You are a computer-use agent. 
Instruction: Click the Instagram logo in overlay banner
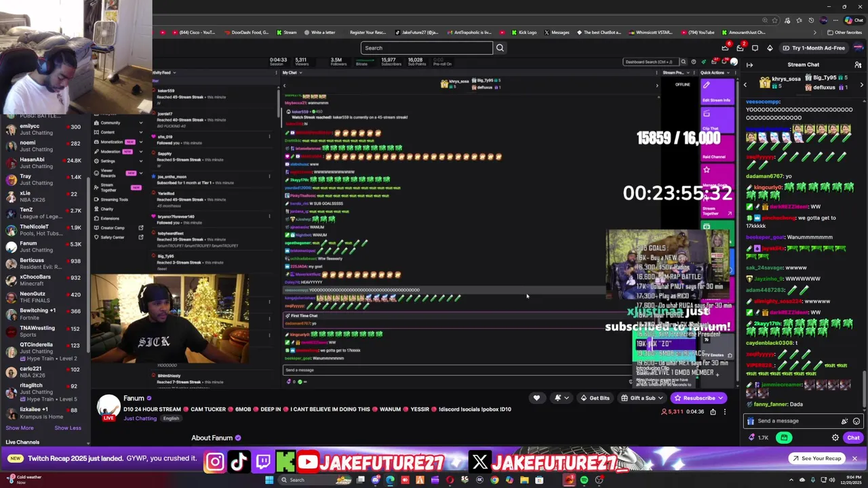pyautogui.click(x=214, y=462)
